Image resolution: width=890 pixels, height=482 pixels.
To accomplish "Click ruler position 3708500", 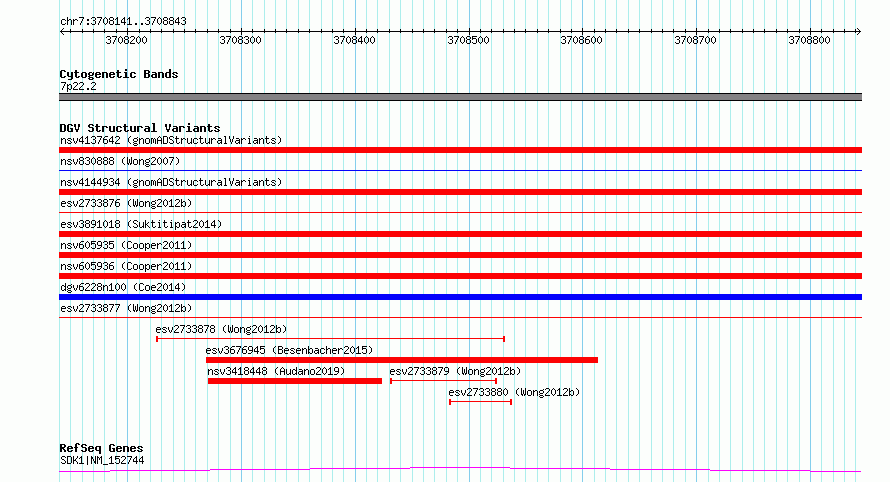I will click(x=468, y=40).
